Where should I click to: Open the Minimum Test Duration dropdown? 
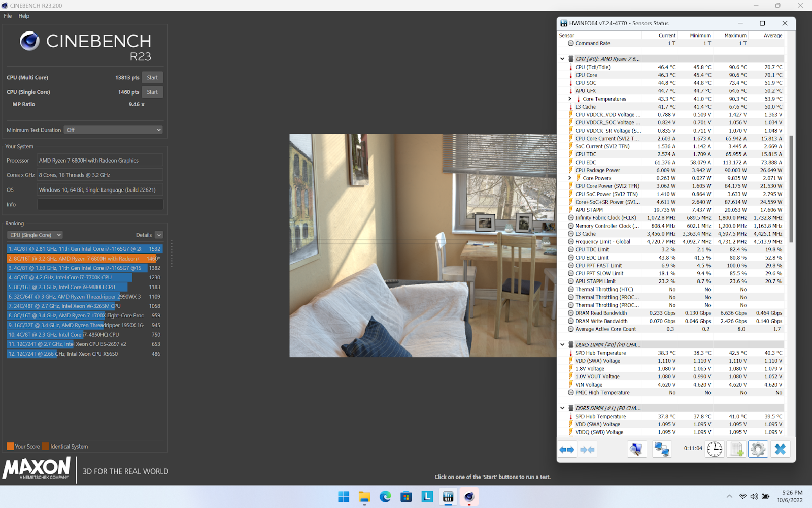113,130
